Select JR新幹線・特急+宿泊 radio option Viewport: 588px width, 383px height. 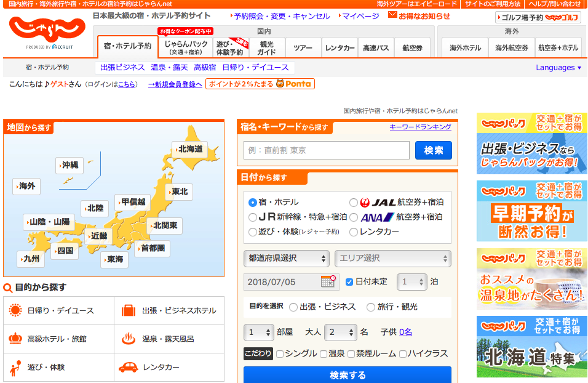(x=252, y=217)
